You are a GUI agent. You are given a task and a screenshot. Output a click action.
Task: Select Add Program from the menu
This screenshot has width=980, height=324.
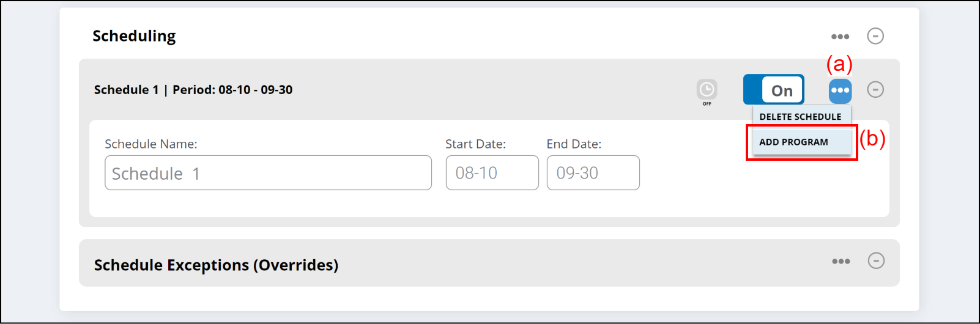click(x=794, y=142)
